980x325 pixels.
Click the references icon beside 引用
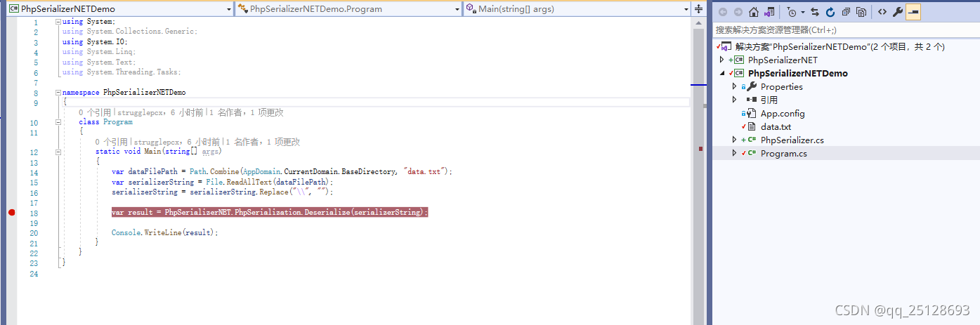[752, 100]
